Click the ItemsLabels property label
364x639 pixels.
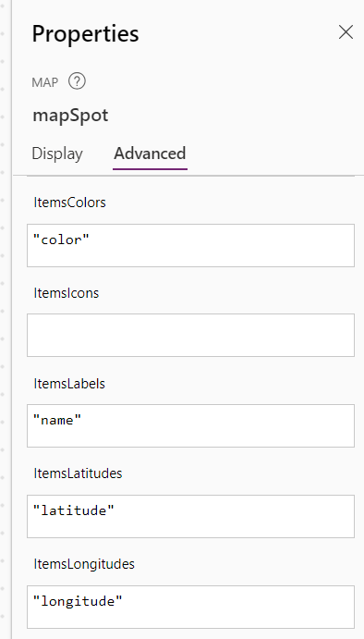(x=69, y=384)
